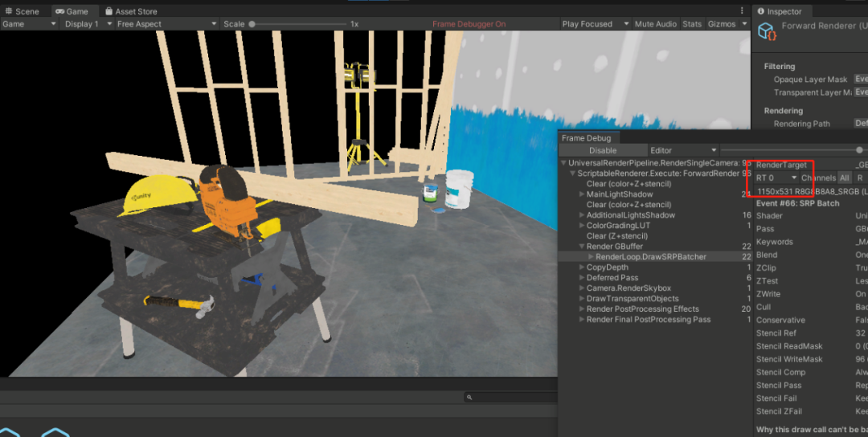
Task: Toggle the Stats overlay button
Action: (691, 24)
